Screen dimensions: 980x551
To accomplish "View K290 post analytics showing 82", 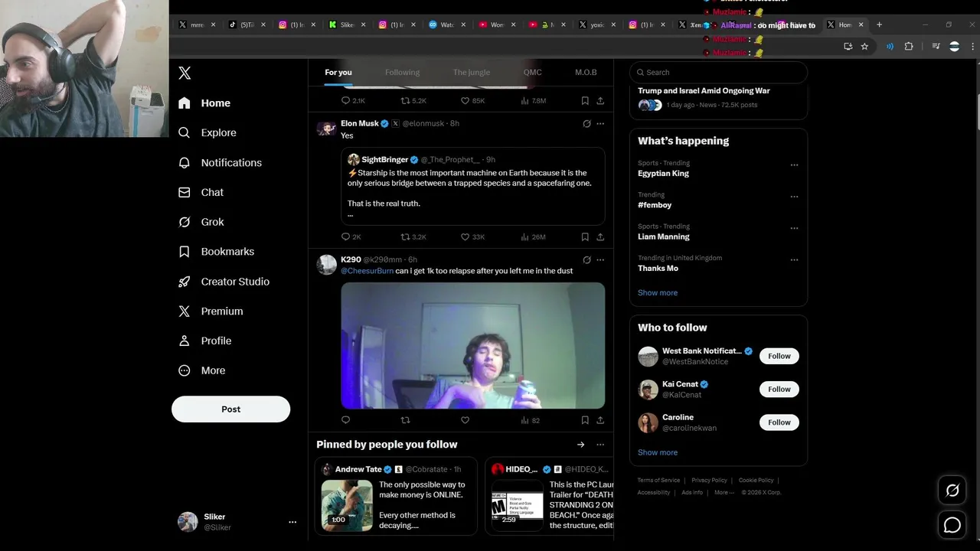I will coord(530,420).
